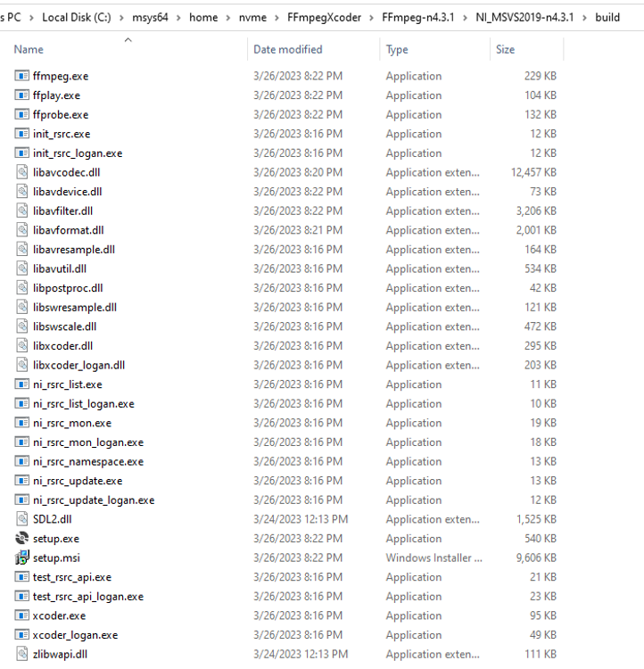Click the setup.exe installer icon

21,539
